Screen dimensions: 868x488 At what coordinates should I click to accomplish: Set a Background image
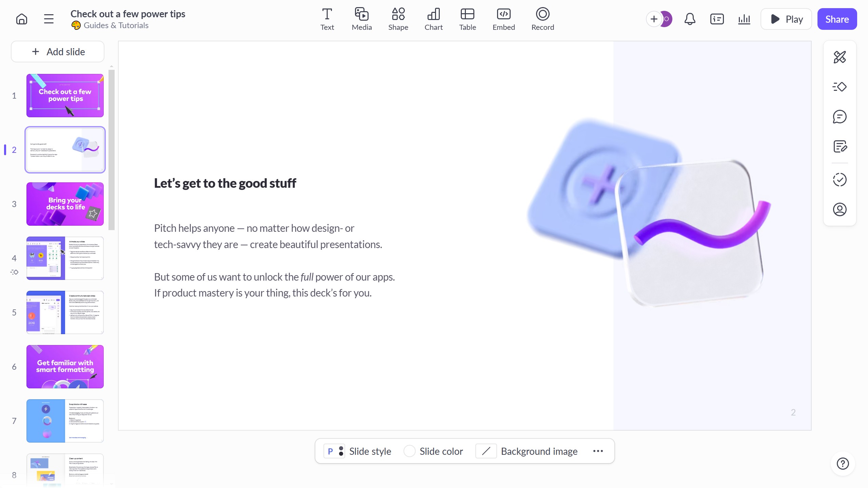[527, 451]
